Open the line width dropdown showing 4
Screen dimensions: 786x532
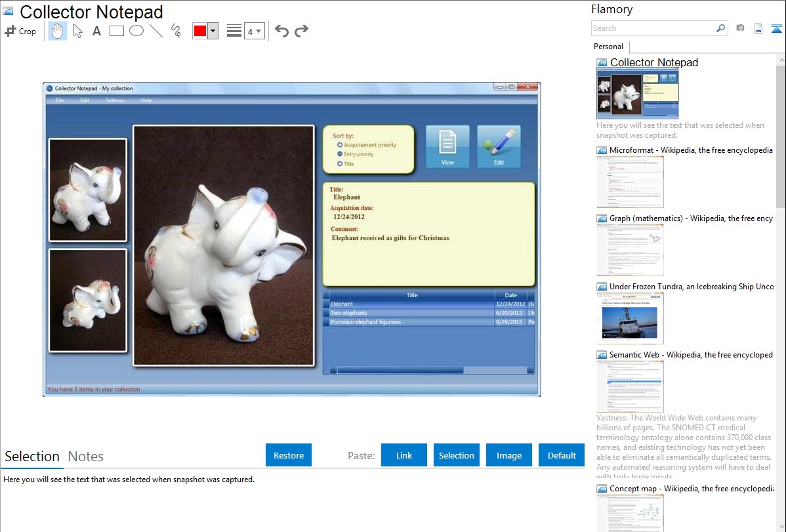coord(254,31)
